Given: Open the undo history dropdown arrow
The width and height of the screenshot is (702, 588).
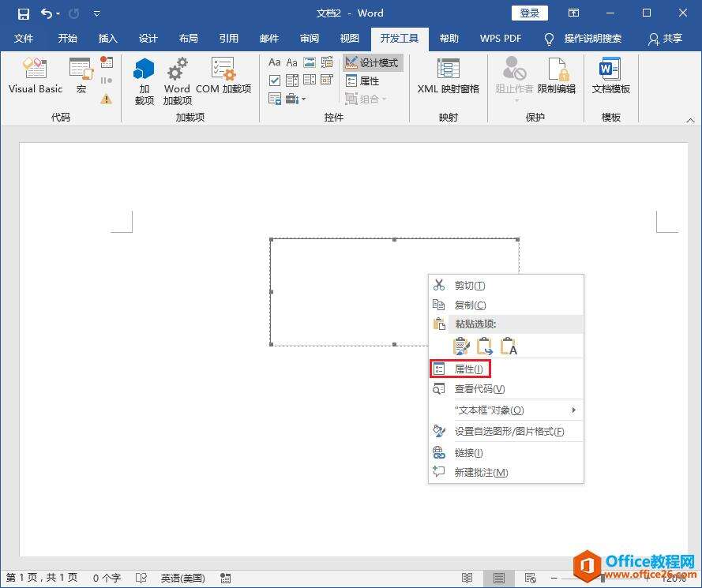Looking at the screenshot, I should coord(58,14).
